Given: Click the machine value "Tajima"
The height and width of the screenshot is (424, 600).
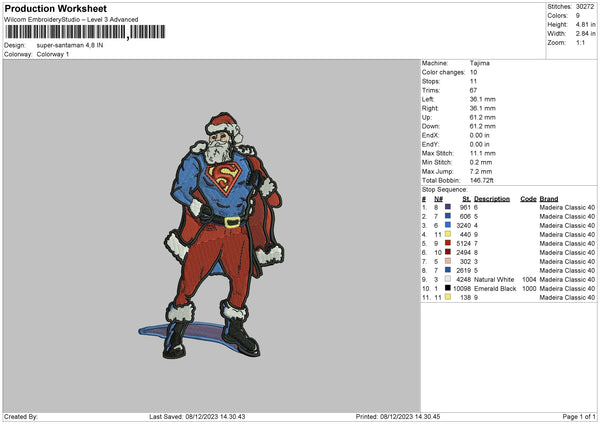Looking at the screenshot, I should (x=480, y=63).
